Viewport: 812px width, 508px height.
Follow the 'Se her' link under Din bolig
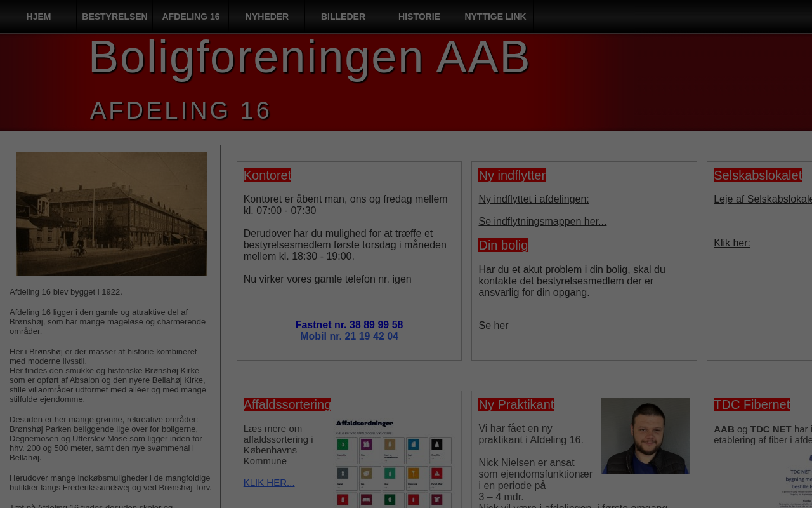click(x=494, y=326)
